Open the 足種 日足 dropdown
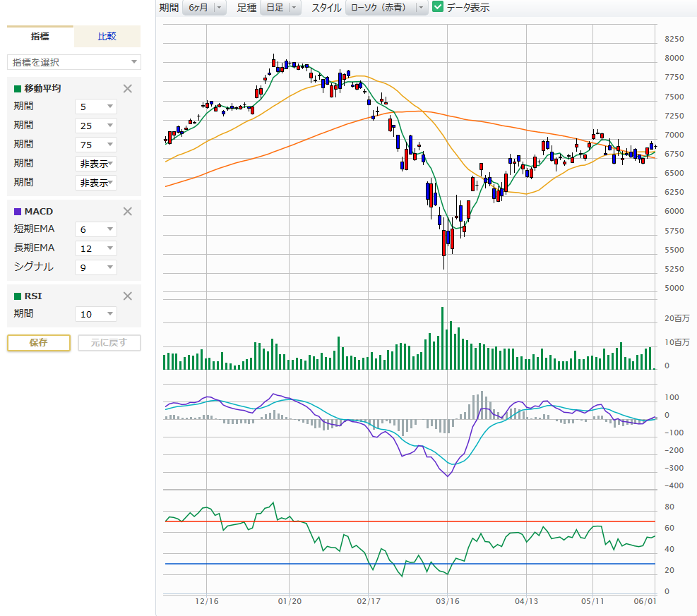Viewport: 697px width, 616px height. click(x=280, y=8)
